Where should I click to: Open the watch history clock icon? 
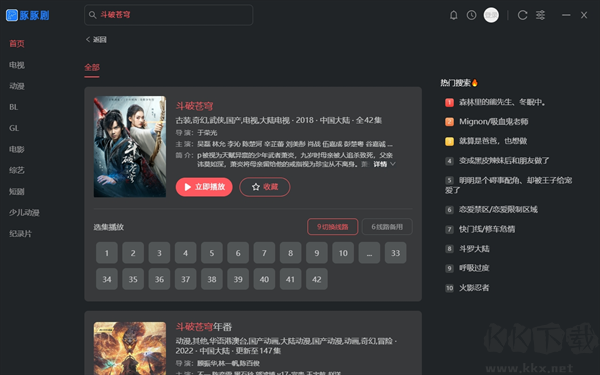click(471, 15)
